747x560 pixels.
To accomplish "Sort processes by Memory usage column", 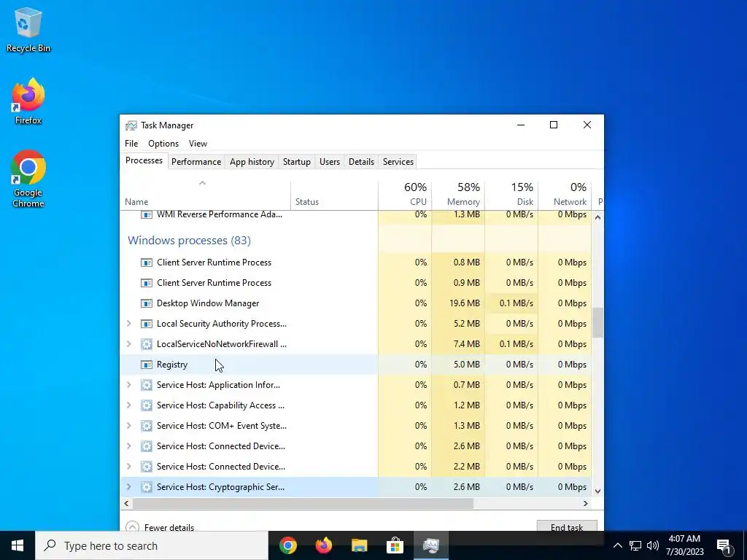I will pyautogui.click(x=458, y=195).
